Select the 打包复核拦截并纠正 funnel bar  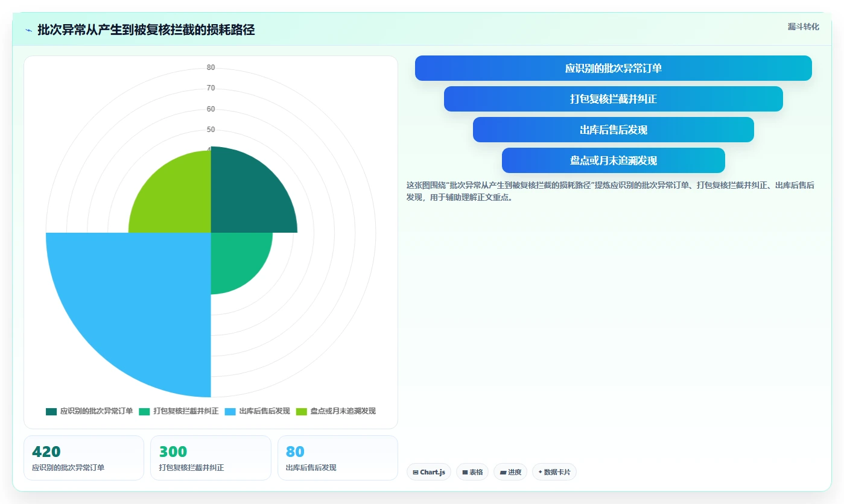point(614,99)
